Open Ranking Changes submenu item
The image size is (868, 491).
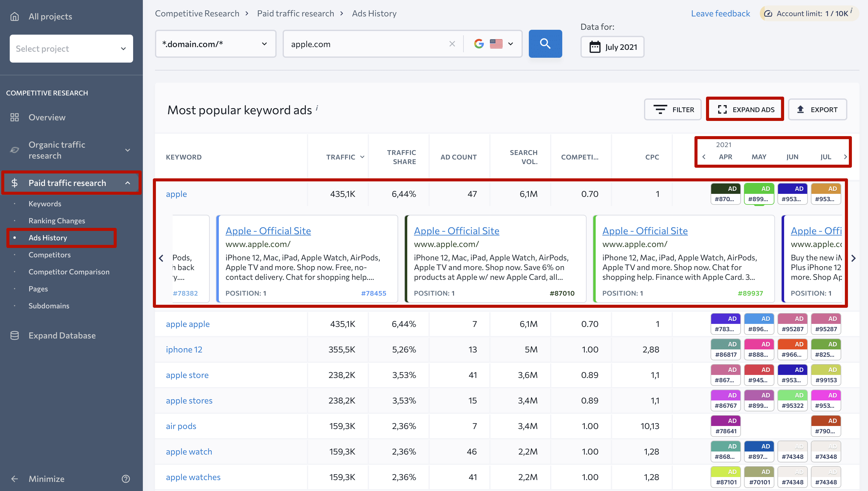(x=57, y=221)
